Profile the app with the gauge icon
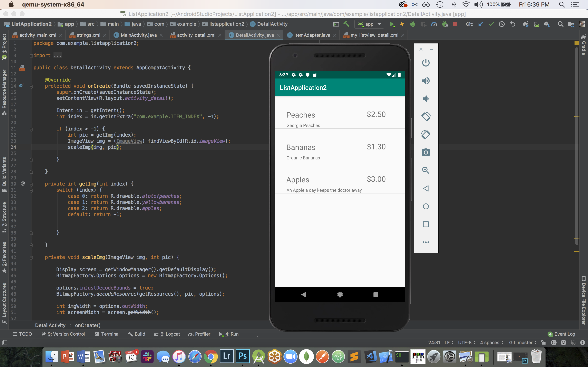The image size is (588, 367). pyautogui.click(x=434, y=24)
